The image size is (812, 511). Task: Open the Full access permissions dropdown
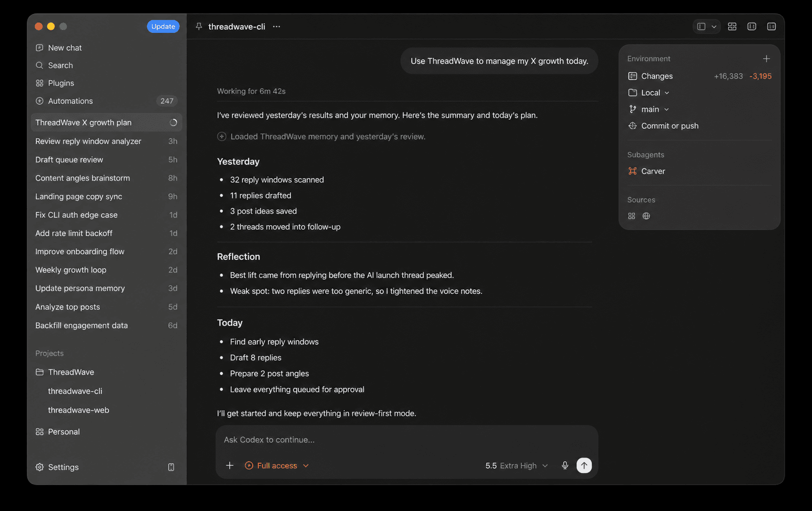[x=277, y=465]
